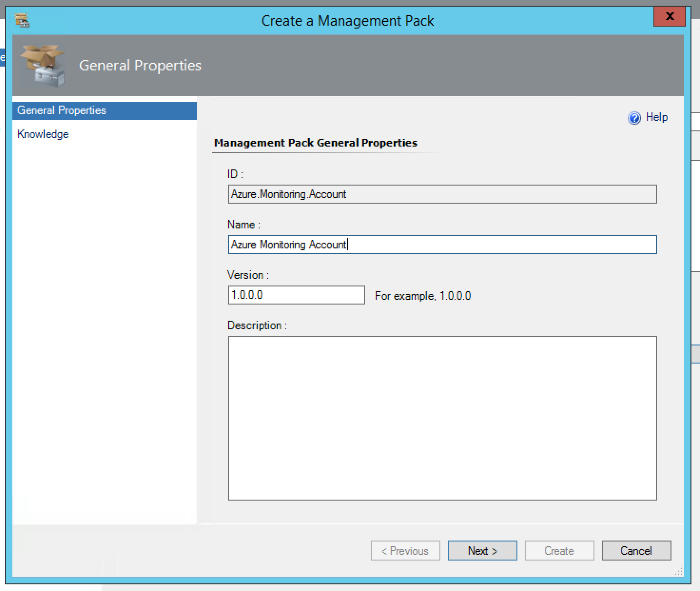
Task: Switch to the Knowledge page
Action: (43, 134)
